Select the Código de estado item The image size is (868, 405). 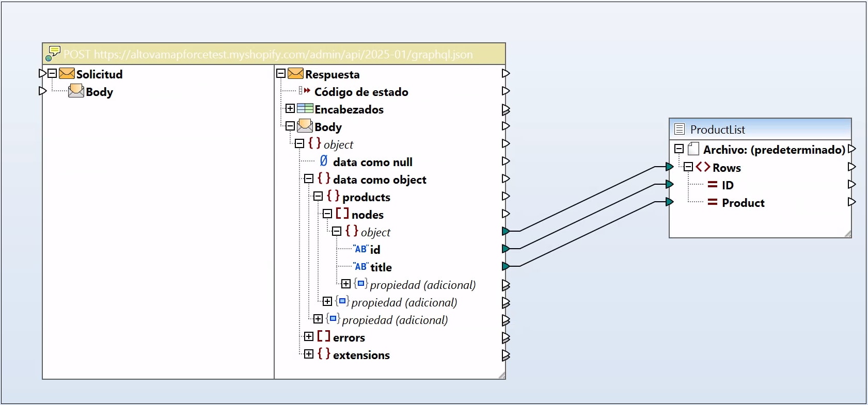pos(361,92)
